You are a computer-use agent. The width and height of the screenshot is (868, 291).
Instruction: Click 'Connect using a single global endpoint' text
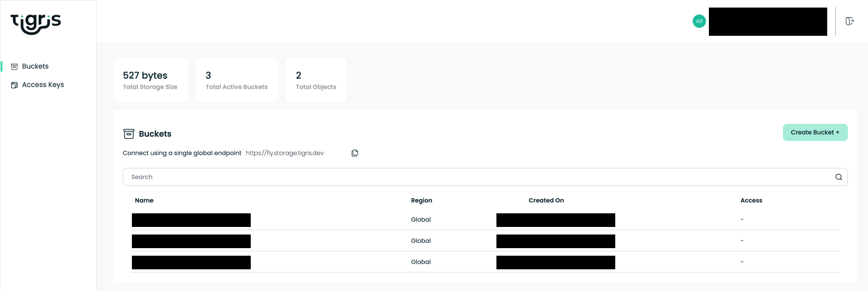[x=182, y=153]
